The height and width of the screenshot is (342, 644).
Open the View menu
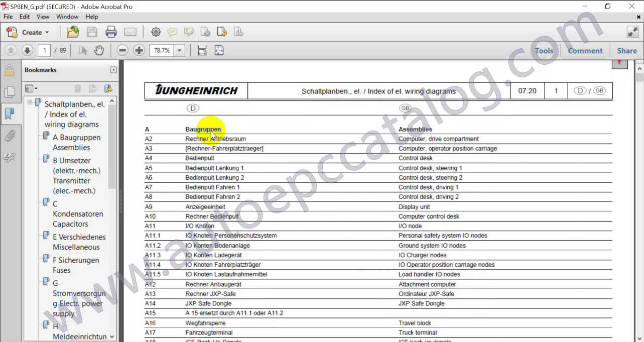coord(43,17)
